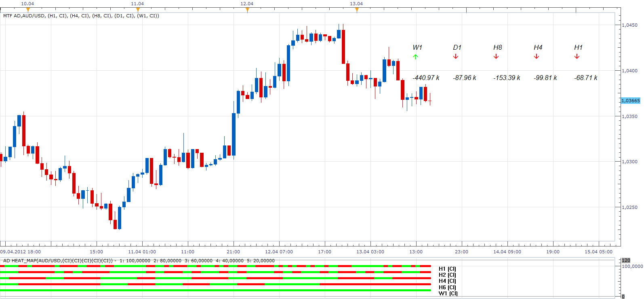Click the H6 [CI] heat map label
This screenshot has width=644, height=299.
pyautogui.click(x=447, y=287)
